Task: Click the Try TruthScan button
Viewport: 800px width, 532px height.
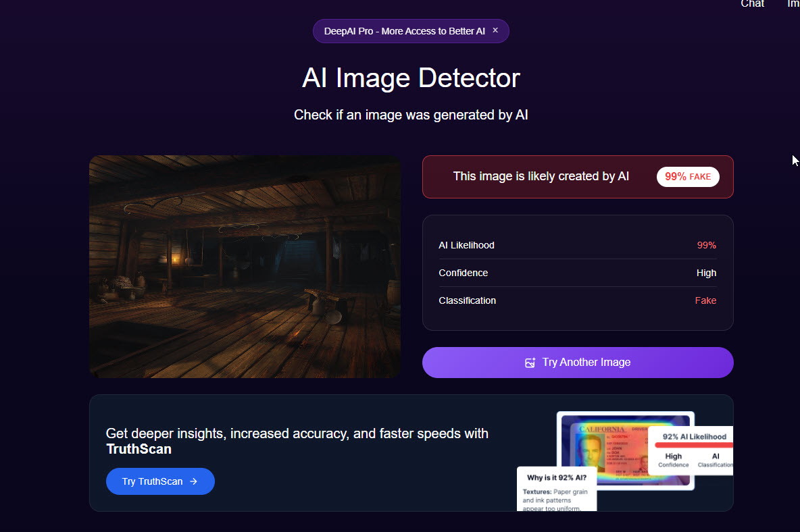Action: coord(160,481)
